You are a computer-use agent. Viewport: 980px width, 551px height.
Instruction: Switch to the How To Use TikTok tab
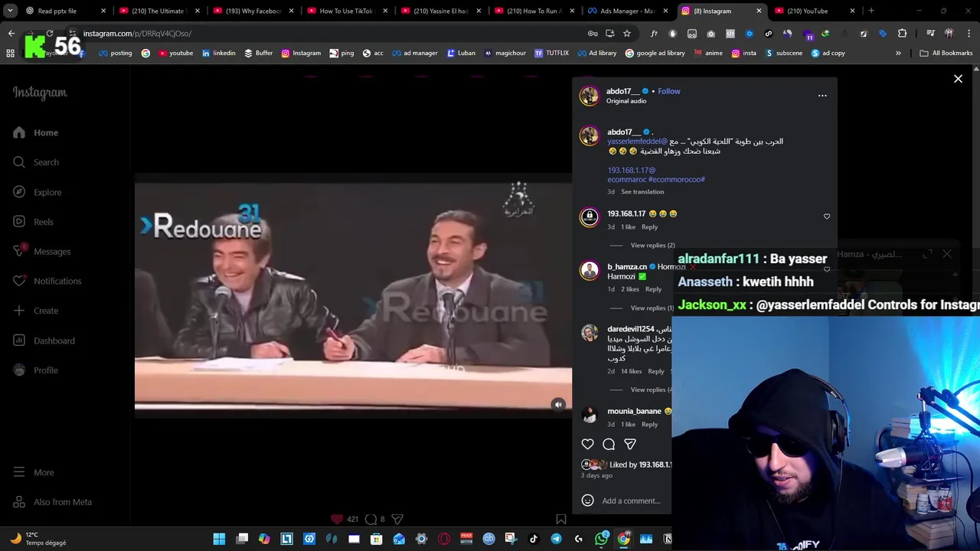tap(346, 11)
